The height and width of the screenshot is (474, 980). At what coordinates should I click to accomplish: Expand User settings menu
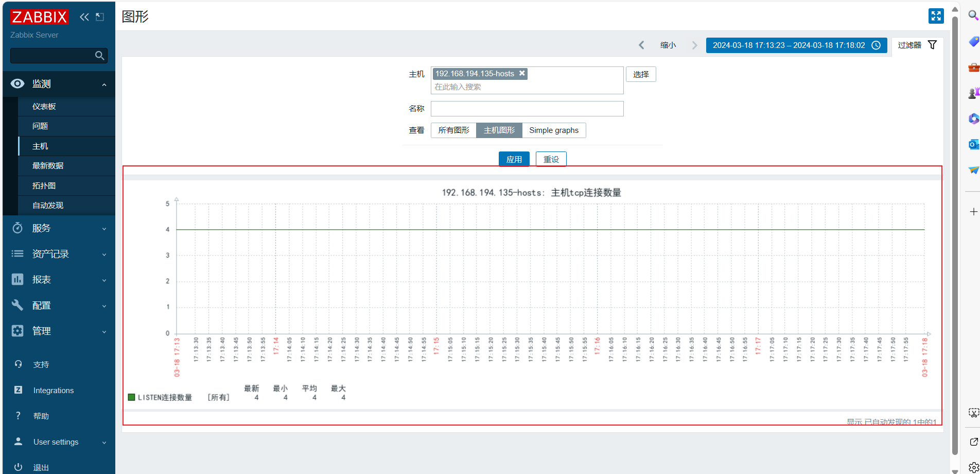click(59, 442)
